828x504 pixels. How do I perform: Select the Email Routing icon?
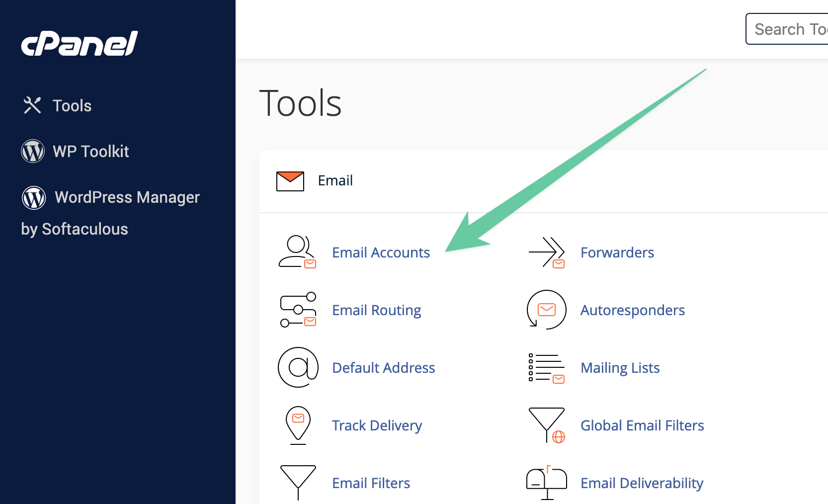[x=297, y=310]
